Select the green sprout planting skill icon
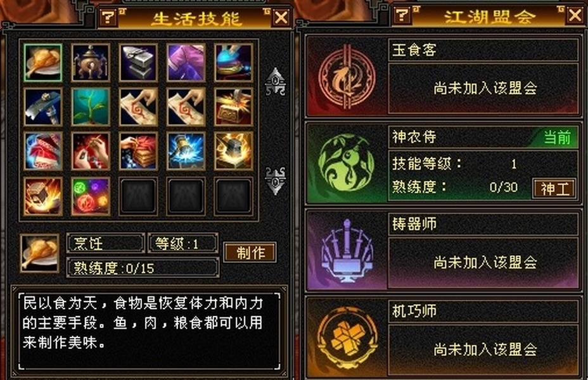The width and height of the screenshot is (588, 380). point(91,107)
